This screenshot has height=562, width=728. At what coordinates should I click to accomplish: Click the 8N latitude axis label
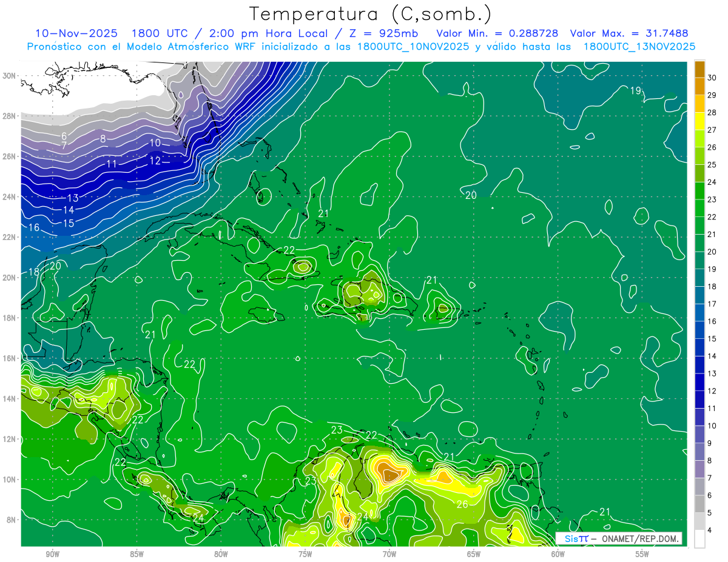[12, 520]
